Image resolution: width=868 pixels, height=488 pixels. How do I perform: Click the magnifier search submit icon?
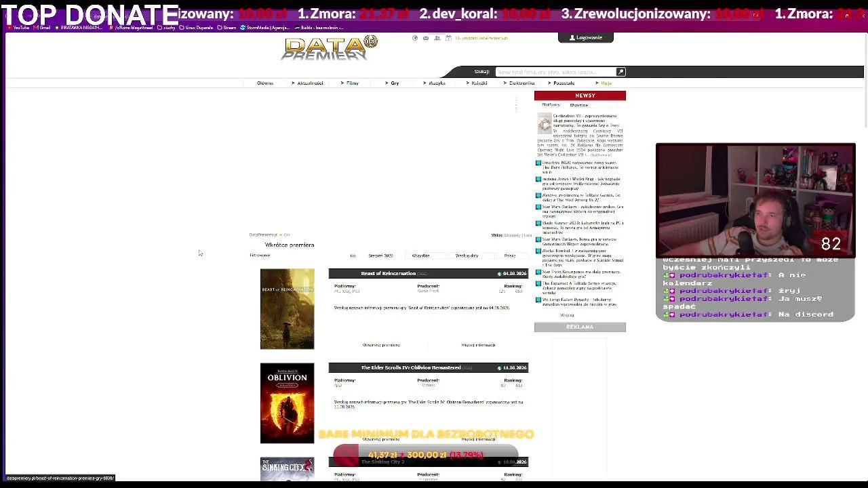click(x=620, y=72)
